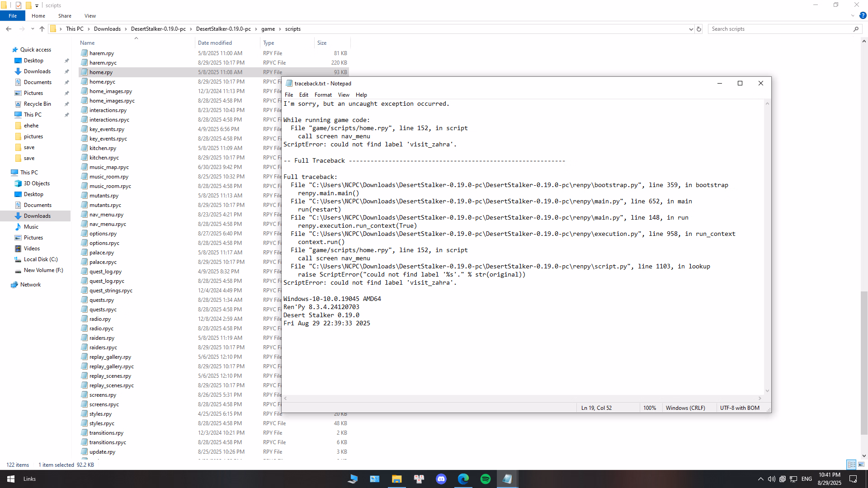
Task: Open the recent locations dropdown arrow
Action: click(x=33, y=29)
